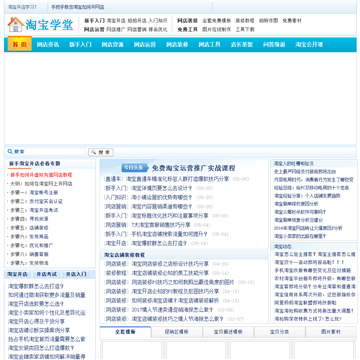The width and height of the screenshot is (360, 360).
Task: Go to 网店装修 navigation item
Action: pyautogui.click(x=177, y=44)
